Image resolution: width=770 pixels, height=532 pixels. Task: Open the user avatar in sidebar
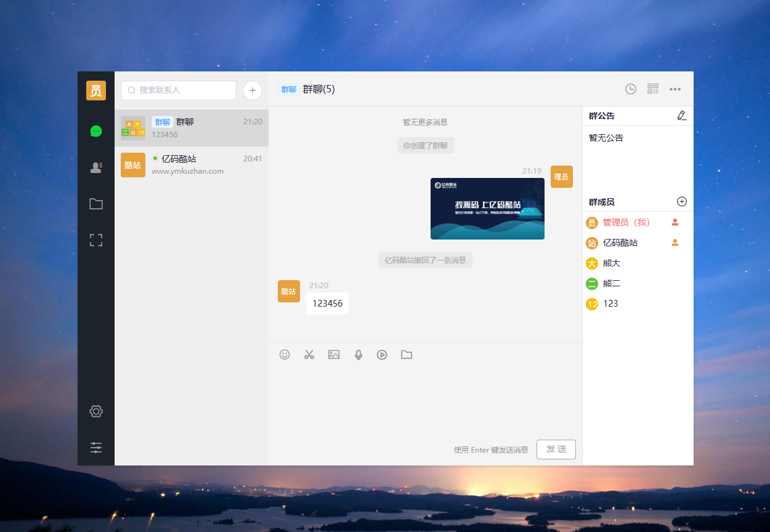click(96, 91)
